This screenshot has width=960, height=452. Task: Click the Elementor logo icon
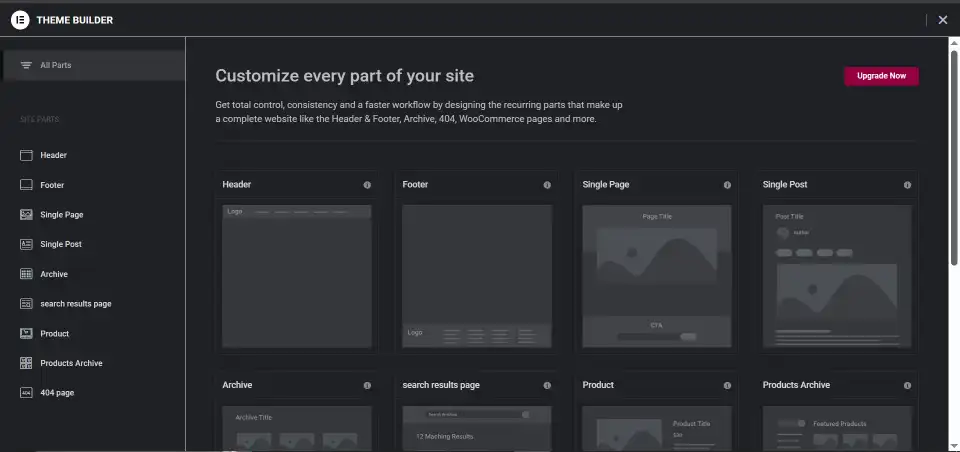tap(20, 20)
